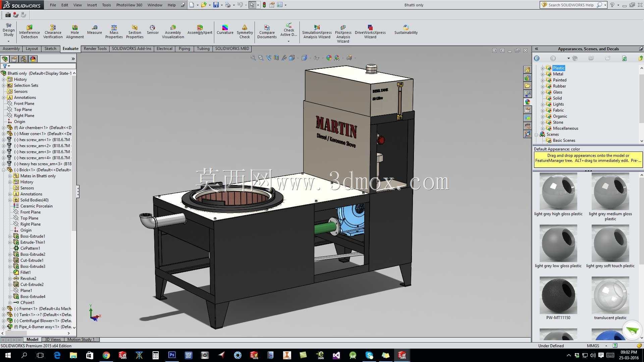Image resolution: width=644 pixels, height=362 pixels.
Task: Expand the Lights appearances folder
Action: pos(542,104)
